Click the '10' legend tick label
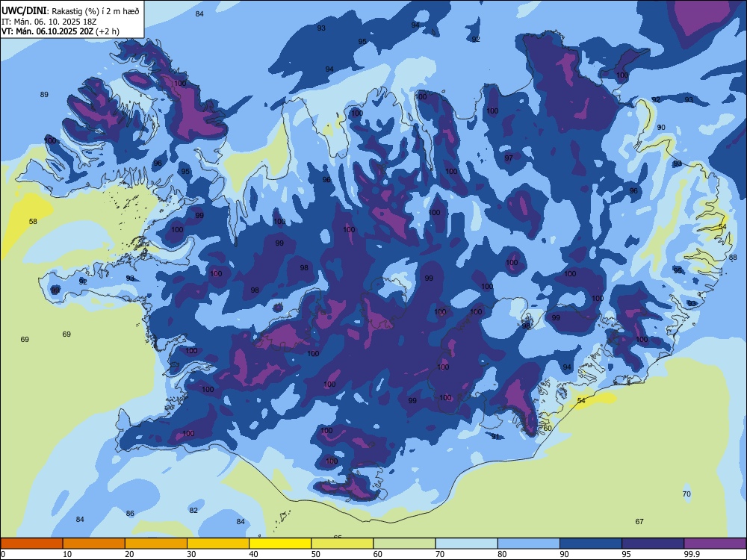This screenshot has height=560, width=747. pos(67,554)
